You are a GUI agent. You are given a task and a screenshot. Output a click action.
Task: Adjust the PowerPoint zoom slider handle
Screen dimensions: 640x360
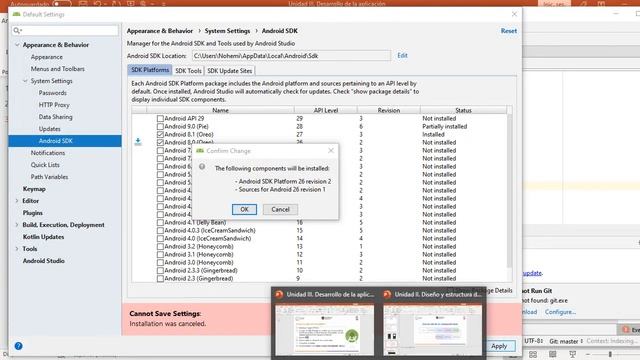[610, 354]
